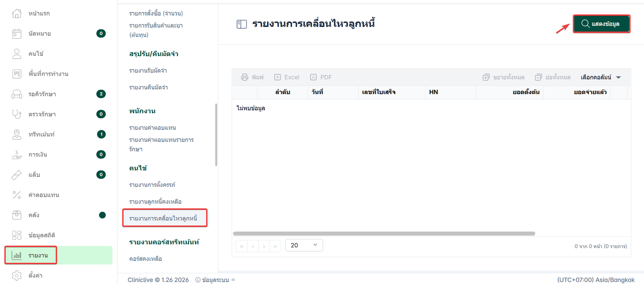Click the พนักงาน section heading
The height and width of the screenshot is (285, 644).
click(x=142, y=111)
